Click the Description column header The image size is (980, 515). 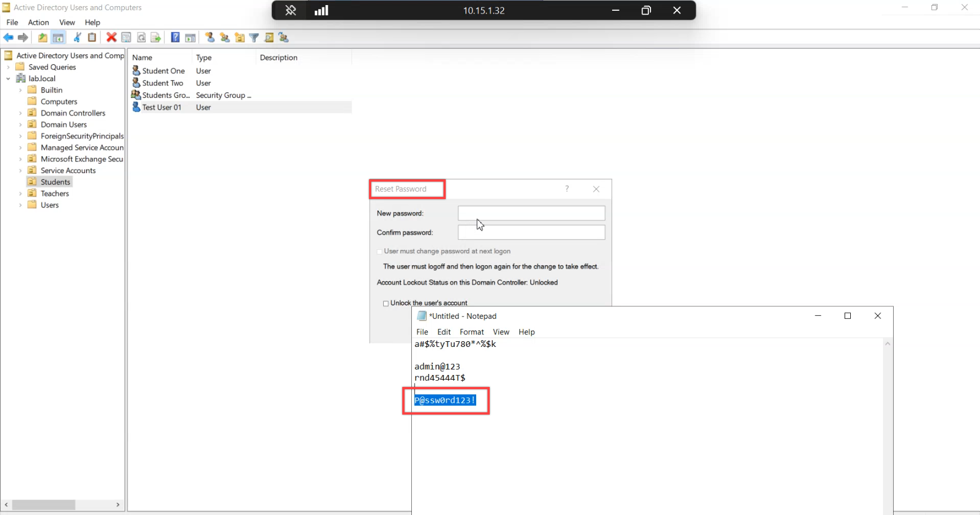(x=304, y=58)
